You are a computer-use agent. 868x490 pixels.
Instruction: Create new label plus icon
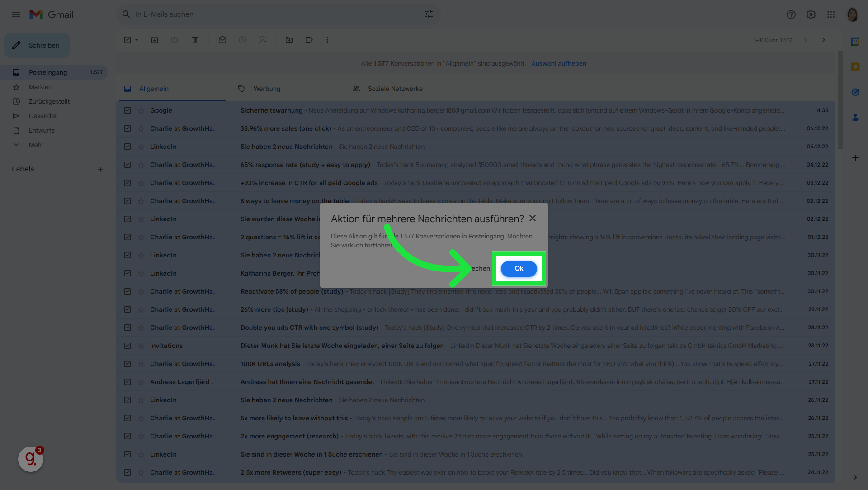click(x=100, y=169)
